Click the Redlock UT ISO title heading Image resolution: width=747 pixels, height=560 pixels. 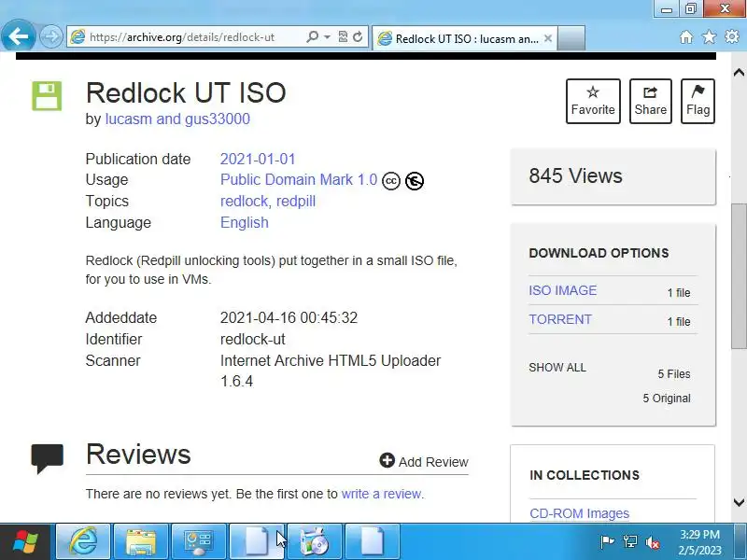[186, 92]
